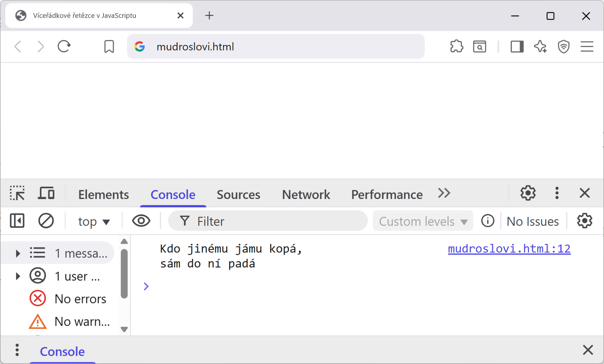Switch to the Sources tab
Screen dimensions: 604x364
pos(238,195)
